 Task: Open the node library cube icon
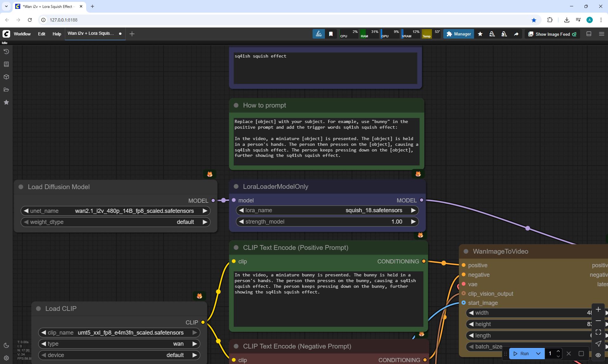pos(6,77)
